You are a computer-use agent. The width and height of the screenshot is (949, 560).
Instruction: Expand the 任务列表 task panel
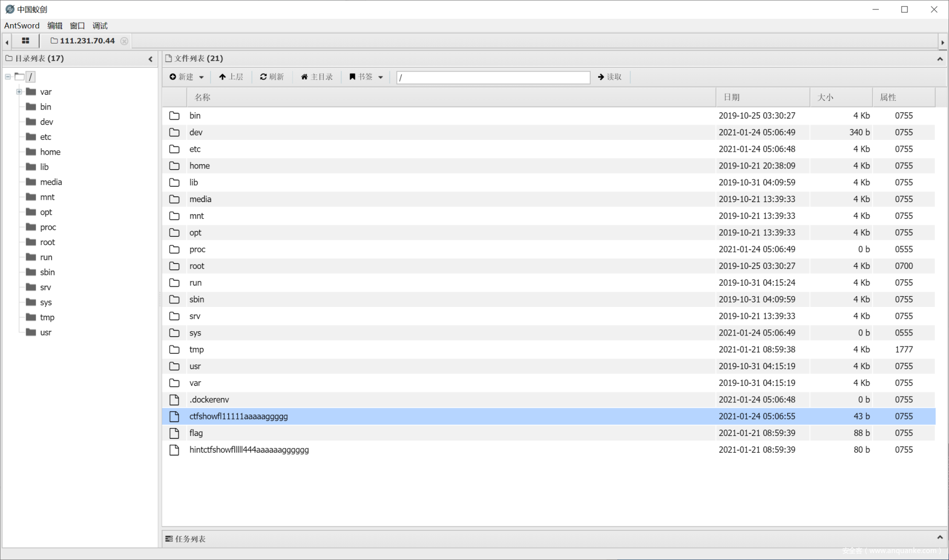(x=940, y=538)
